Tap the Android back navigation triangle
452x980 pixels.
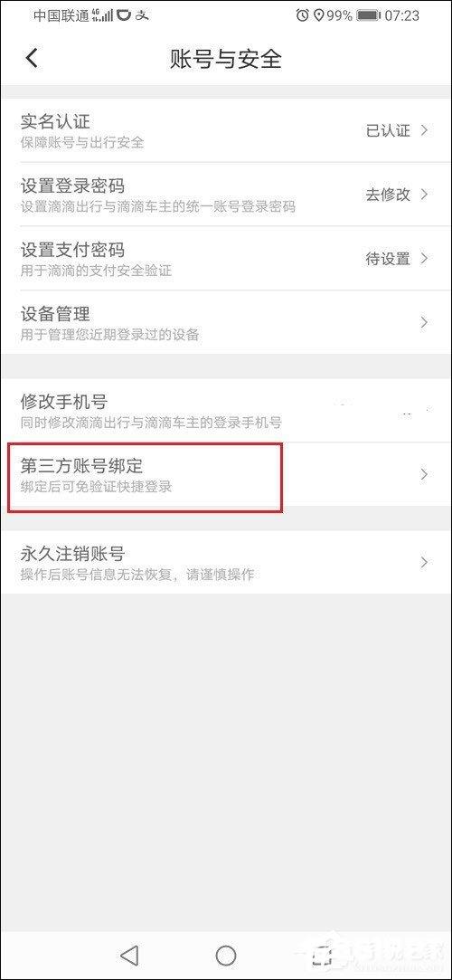[x=129, y=955]
